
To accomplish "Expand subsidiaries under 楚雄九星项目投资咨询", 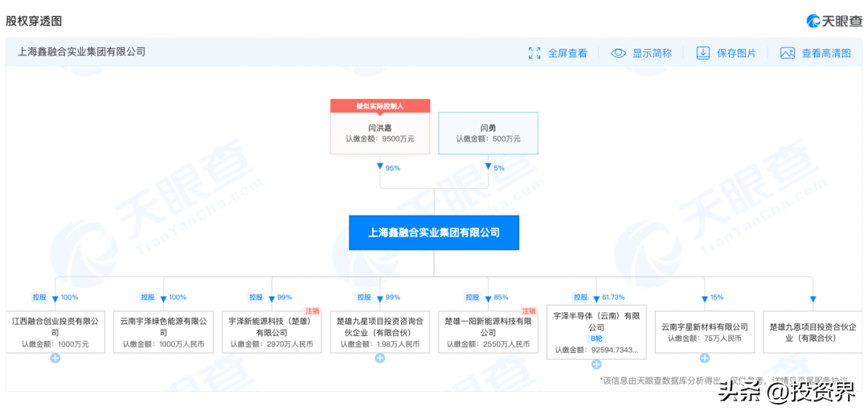I will click(379, 358).
